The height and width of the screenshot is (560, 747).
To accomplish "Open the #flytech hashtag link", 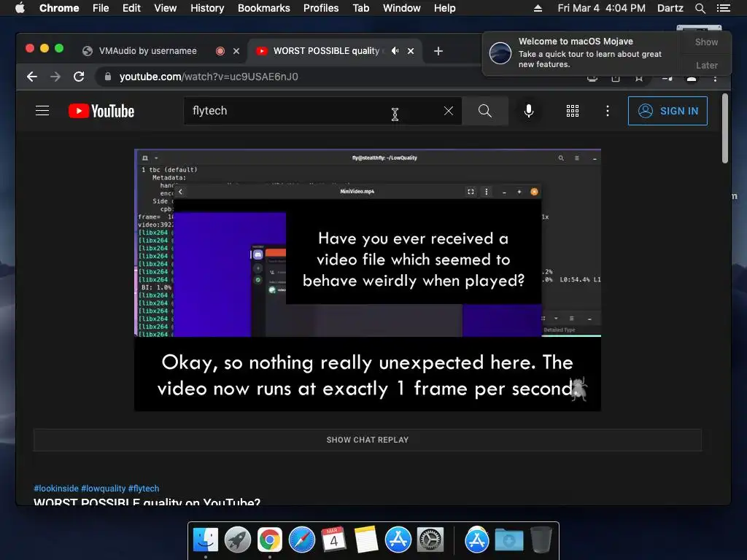I will pos(144,489).
